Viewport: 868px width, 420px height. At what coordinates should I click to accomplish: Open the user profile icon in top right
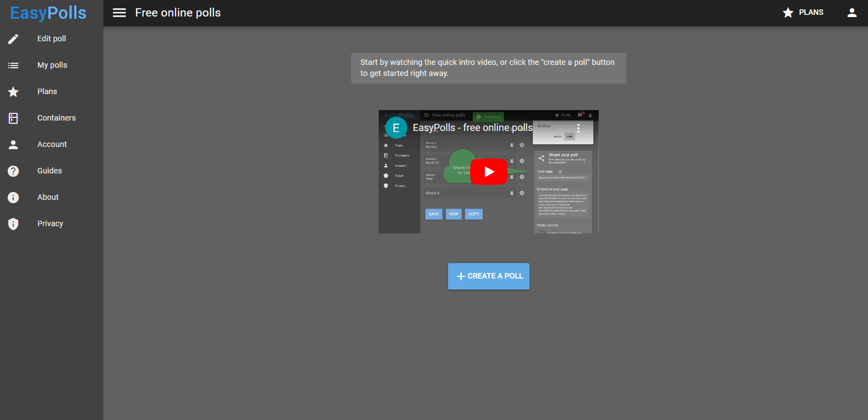pos(852,13)
